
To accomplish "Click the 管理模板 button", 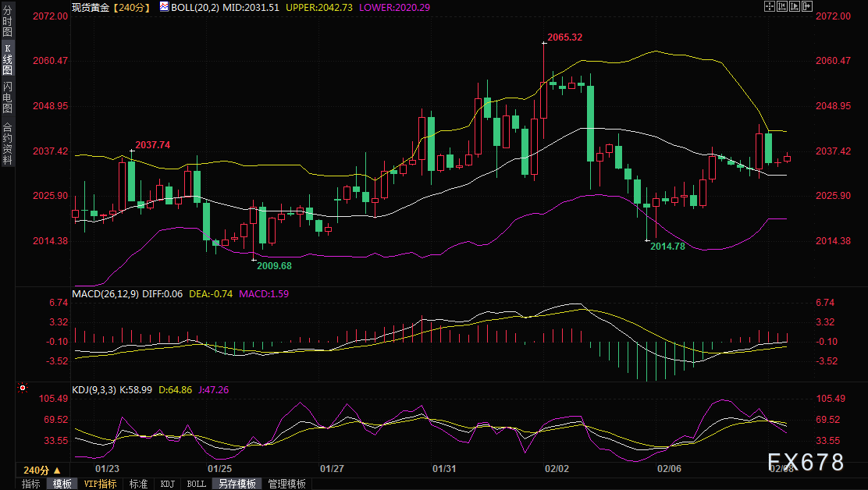I will 286,484.
